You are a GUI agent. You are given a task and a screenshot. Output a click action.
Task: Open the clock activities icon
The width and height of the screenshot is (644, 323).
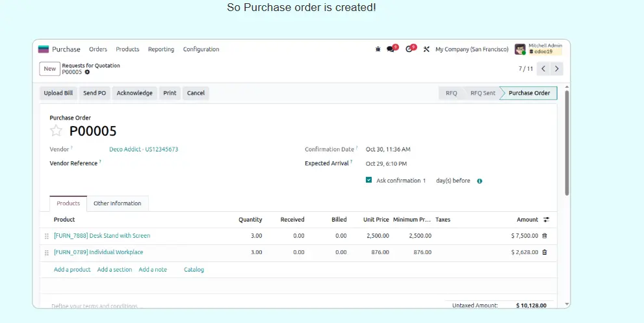[x=409, y=49]
